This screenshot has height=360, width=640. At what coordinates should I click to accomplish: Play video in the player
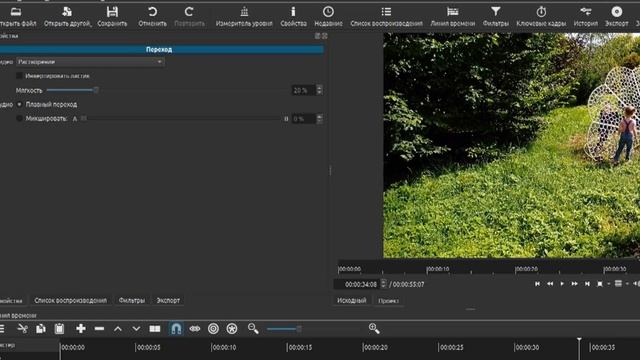point(562,284)
